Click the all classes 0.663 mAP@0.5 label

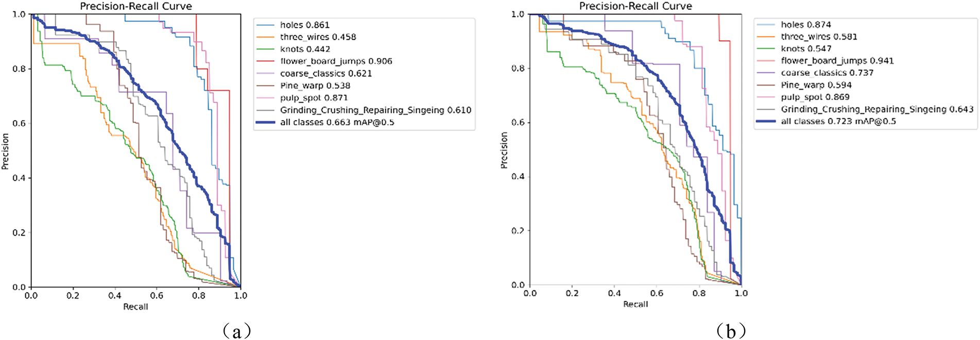[x=337, y=122]
